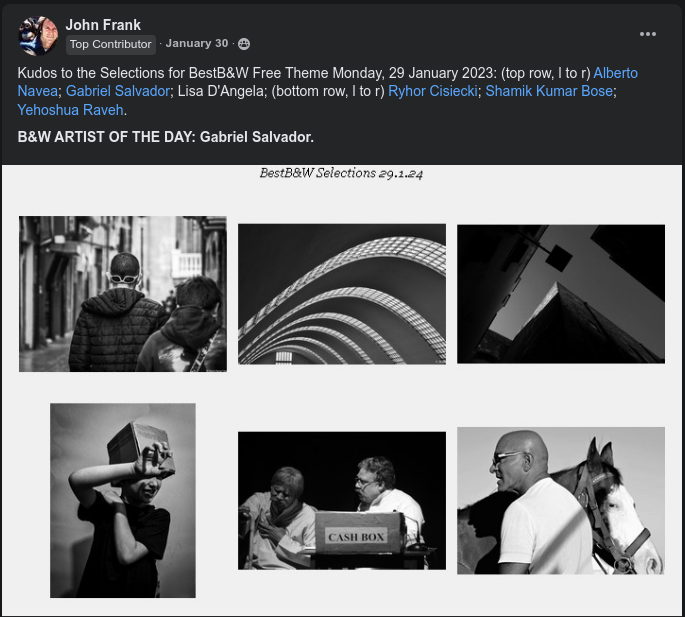Image resolution: width=685 pixels, height=617 pixels.
Task: Open the dark angular building photo
Action: (561, 293)
